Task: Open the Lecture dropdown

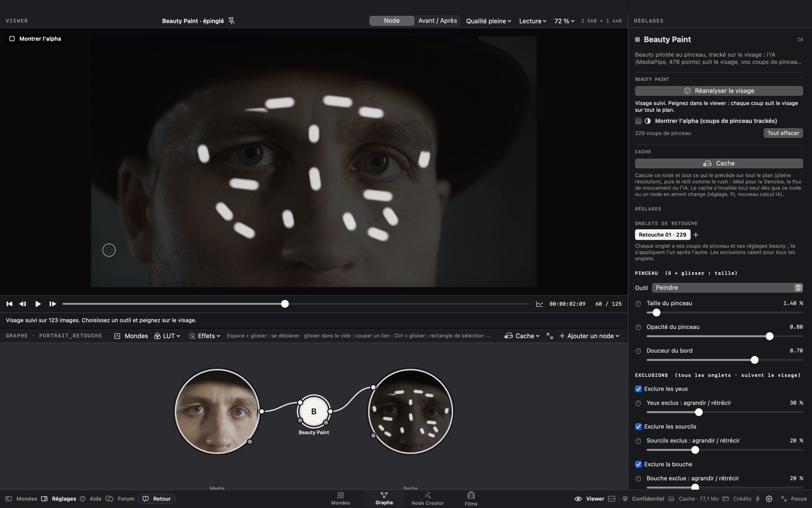Action: pos(533,21)
